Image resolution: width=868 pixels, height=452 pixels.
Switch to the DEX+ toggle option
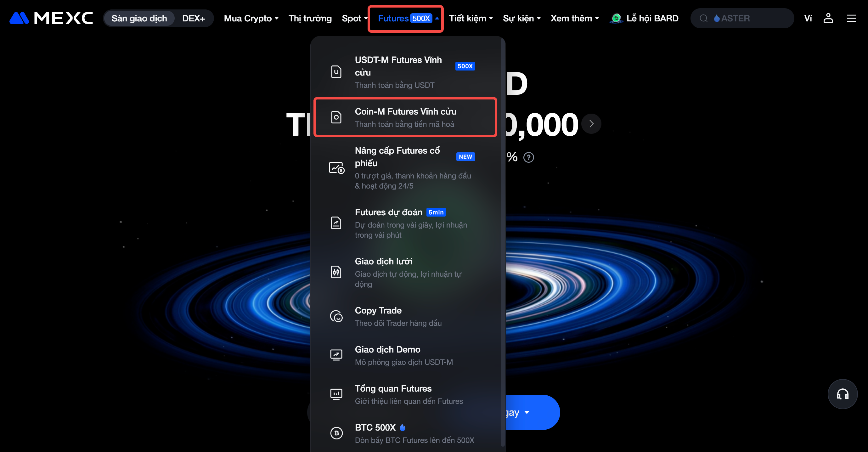point(194,18)
